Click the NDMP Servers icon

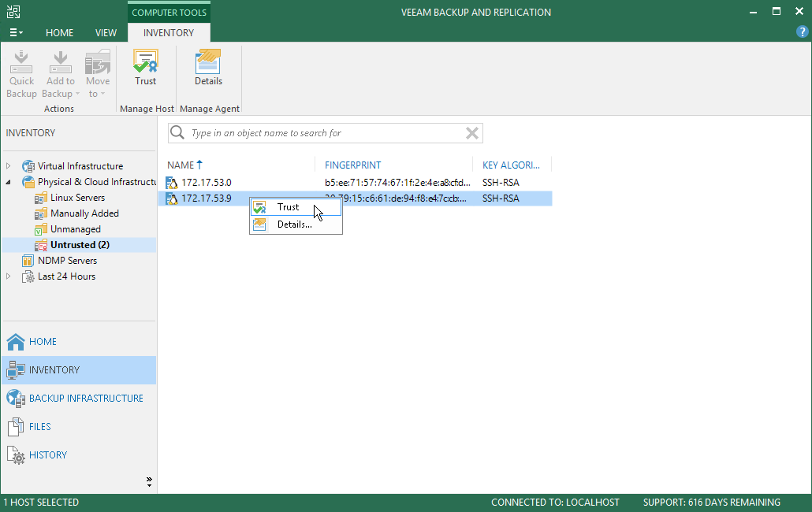[x=28, y=261]
